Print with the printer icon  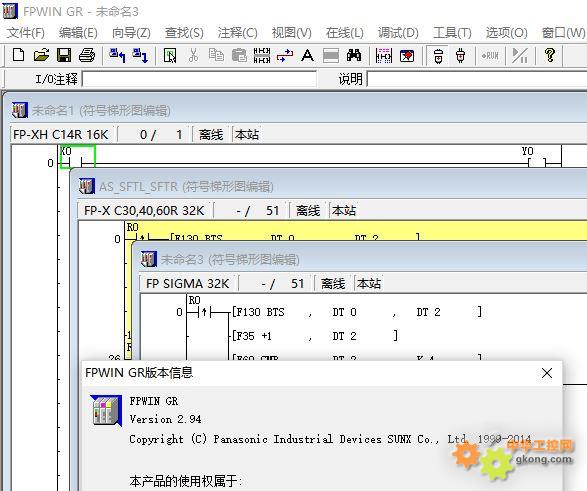coord(87,55)
